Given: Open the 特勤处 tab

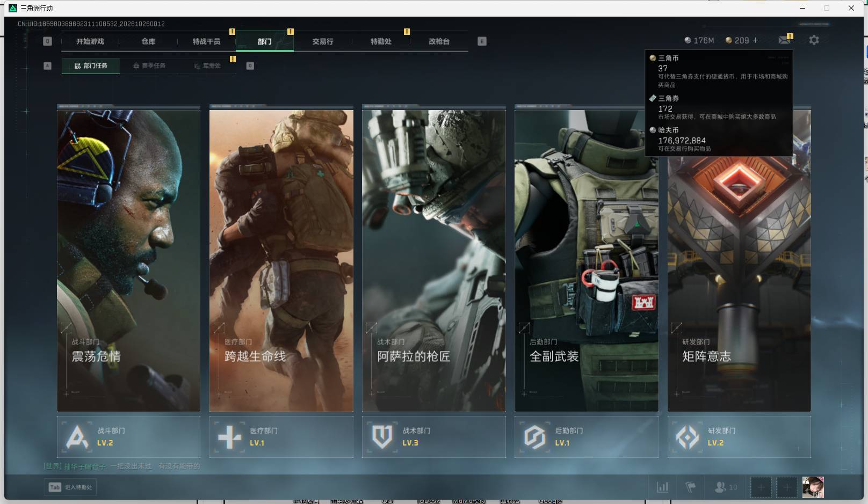Looking at the screenshot, I should coord(381,41).
